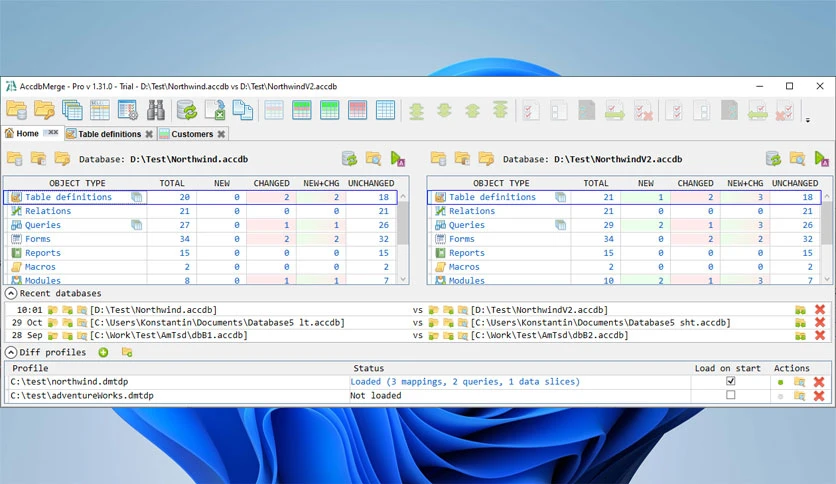Click the copy documents toolbar icon
Image resolution: width=836 pixels, height=484 pixels.
[243, 110]
